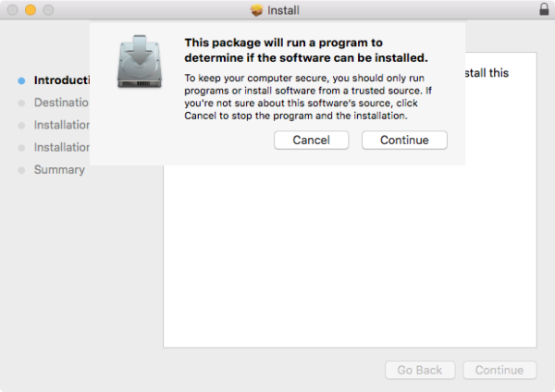
Task: Click the lock icon in the title bar
Action: pyautogui.click(x=543, y=10)
